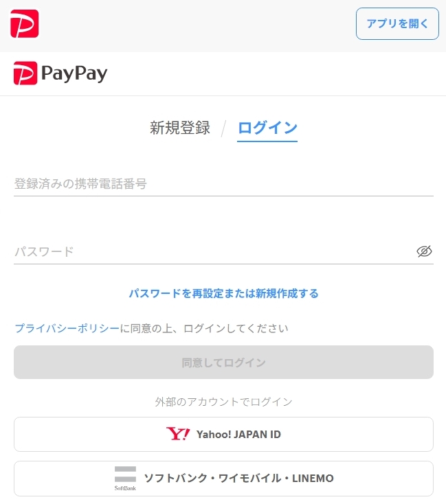The image size is (446, 504).
Task: Log in using the Yahoo! JAPAN ID text label
Action: tap(238, 434)
